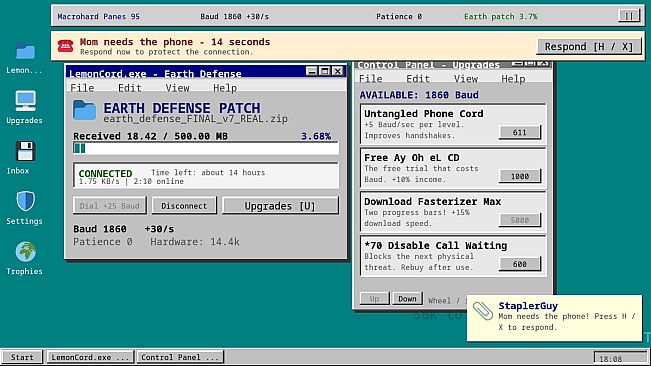Buy Free Ay Oh eL CD for 1000
Screen dimensions: 651x366
pyautogui.click(x=519, y=176)
